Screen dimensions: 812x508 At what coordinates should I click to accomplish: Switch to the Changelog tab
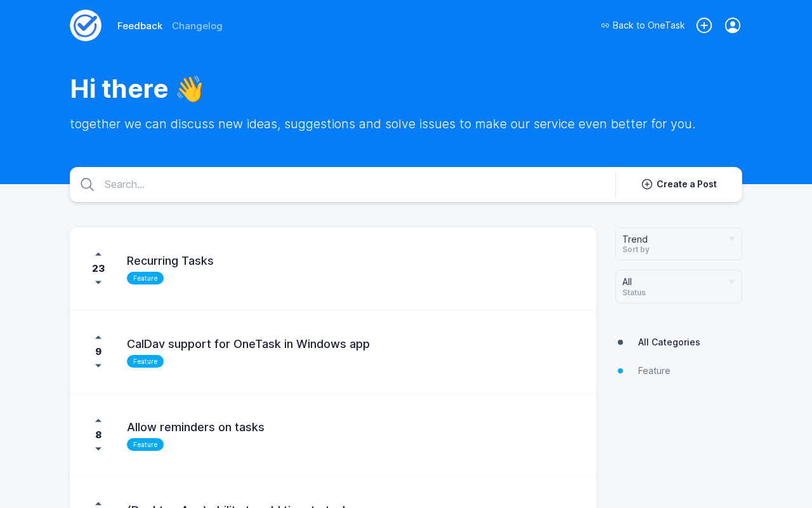(197, 26)
